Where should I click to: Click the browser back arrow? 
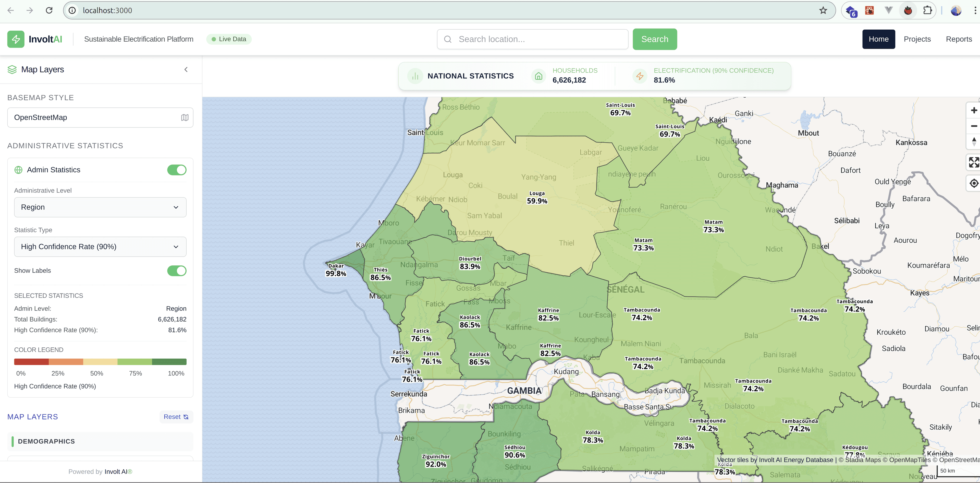coord(11,10)
